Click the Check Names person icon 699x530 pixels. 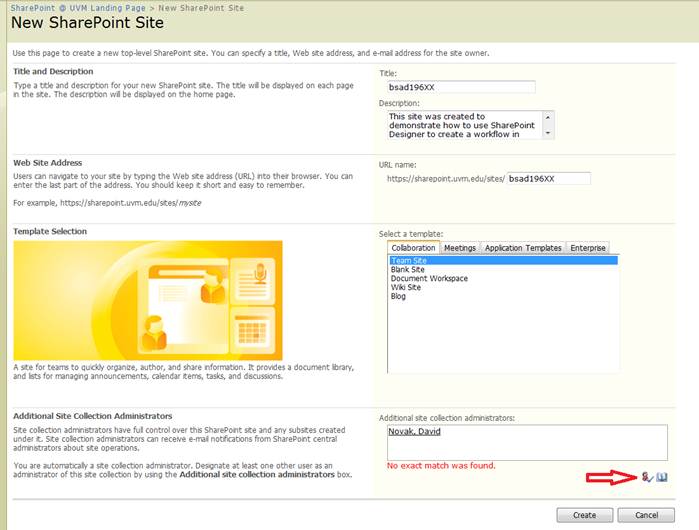pos(647,477)
